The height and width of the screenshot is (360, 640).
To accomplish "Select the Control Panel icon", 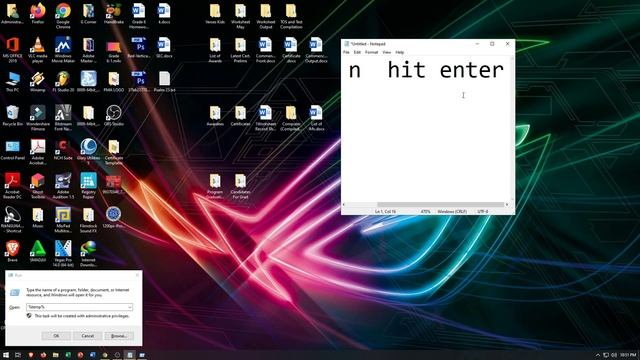I will [x=13, y=149].
